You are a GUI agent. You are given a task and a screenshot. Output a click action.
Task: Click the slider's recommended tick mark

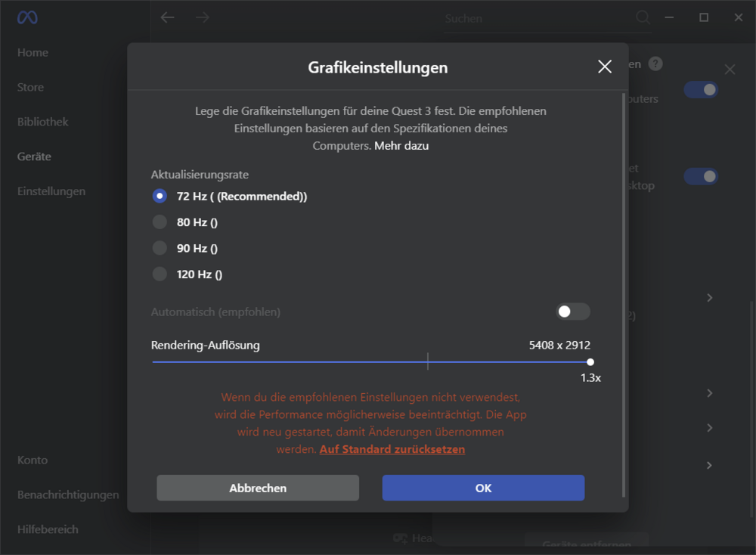pos(428,361)
